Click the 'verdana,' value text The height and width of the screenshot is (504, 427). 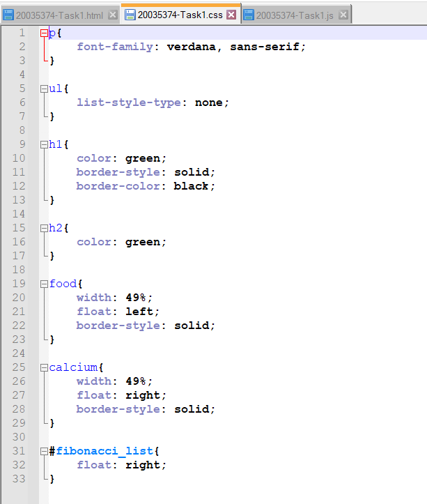[194, 47]
